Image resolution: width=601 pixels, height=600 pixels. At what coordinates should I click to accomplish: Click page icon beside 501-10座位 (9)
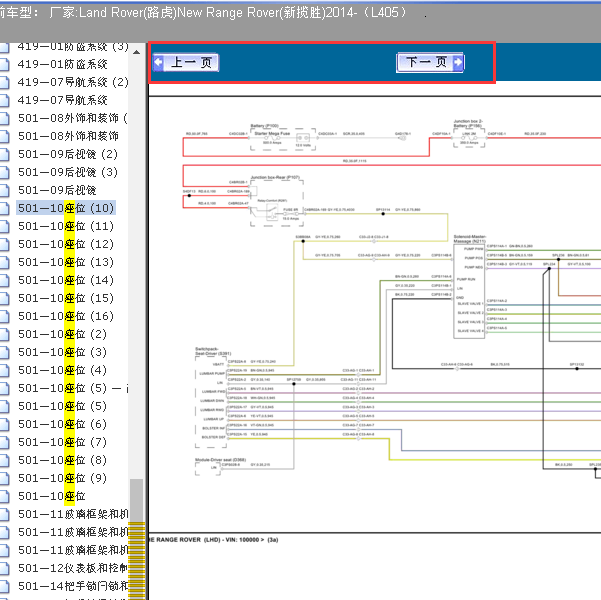pos(4,479)
